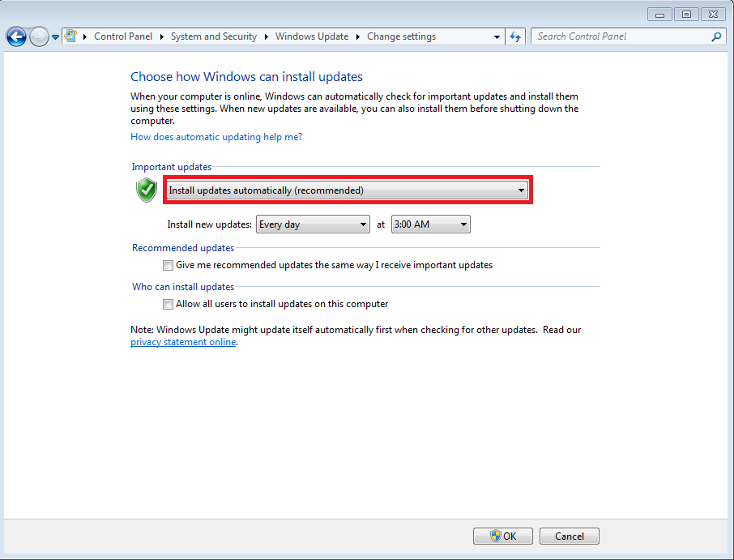The height and width of the screenshot is (560, 734).
Task: Click the Control Panel icon in the address bar
Action: click(70, 36)
